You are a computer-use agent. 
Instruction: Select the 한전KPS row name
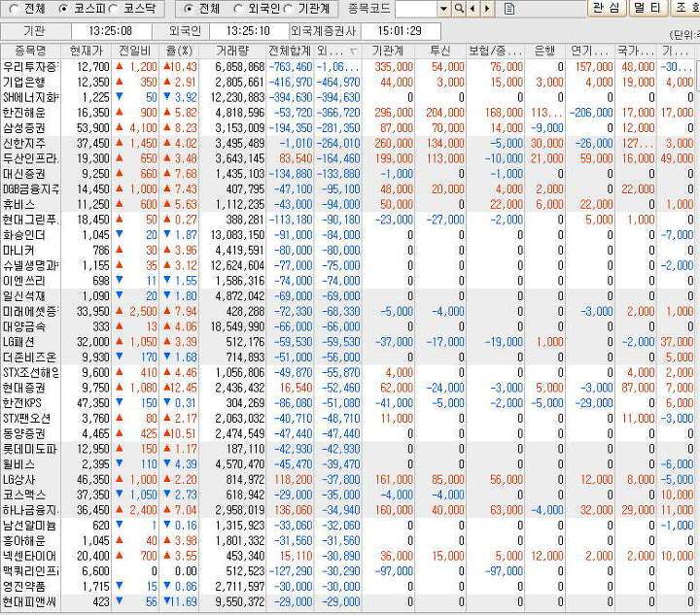(22, 403)
